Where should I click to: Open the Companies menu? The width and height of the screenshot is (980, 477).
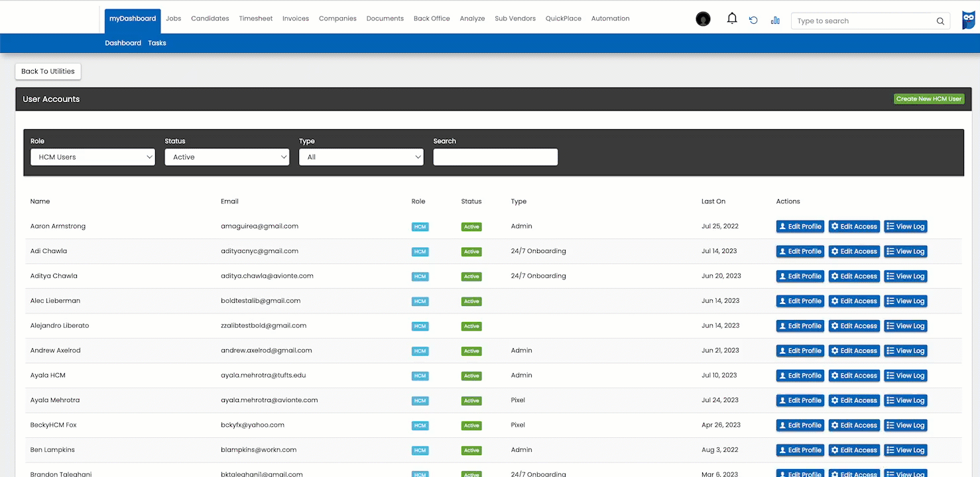tap(337, 19)
